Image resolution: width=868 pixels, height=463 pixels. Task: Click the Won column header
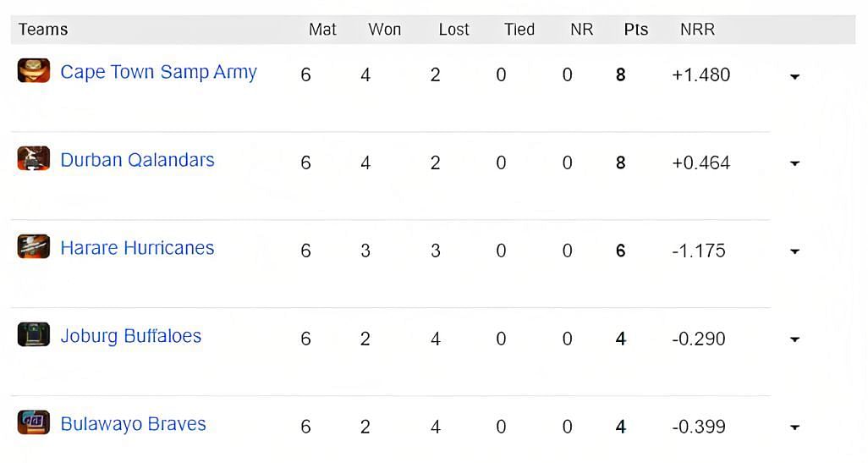385,30
